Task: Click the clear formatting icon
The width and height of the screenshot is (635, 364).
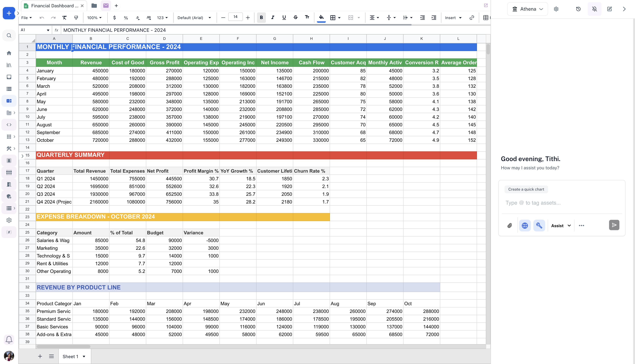Action: pos(64,18)
